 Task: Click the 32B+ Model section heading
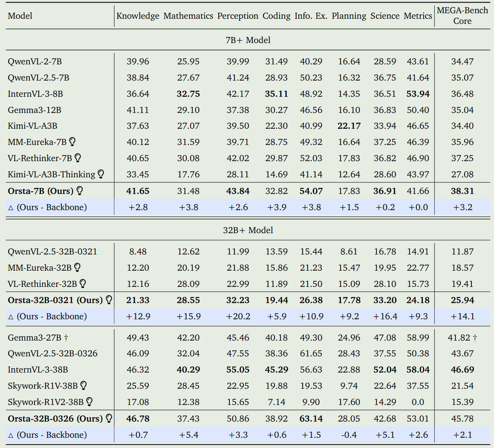pos(248,230)
